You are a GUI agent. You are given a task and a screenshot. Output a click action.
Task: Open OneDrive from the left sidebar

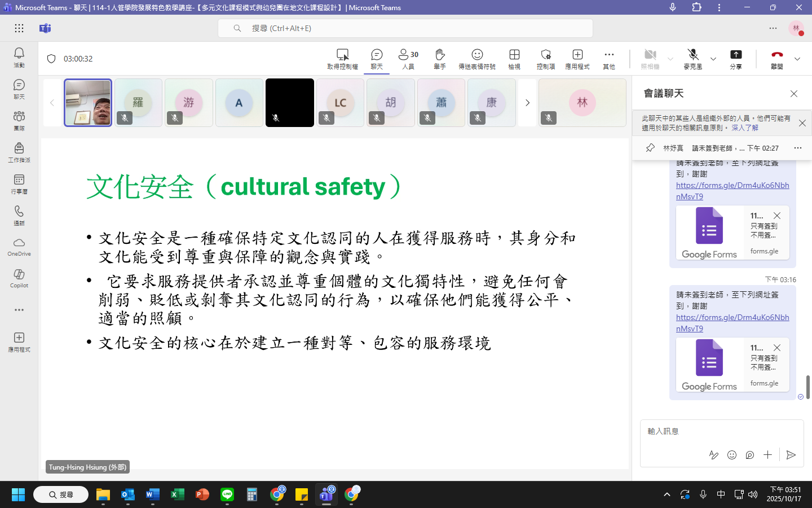pos(19,246)
